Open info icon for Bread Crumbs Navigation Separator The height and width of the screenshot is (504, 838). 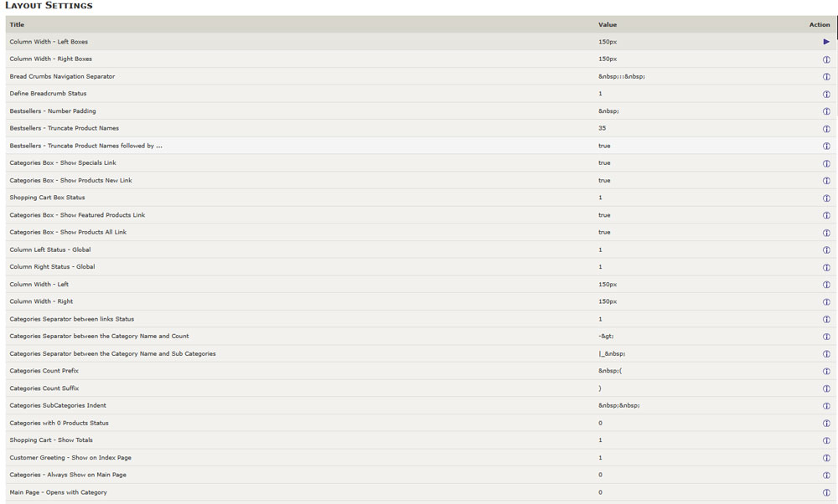click(826, 77)
